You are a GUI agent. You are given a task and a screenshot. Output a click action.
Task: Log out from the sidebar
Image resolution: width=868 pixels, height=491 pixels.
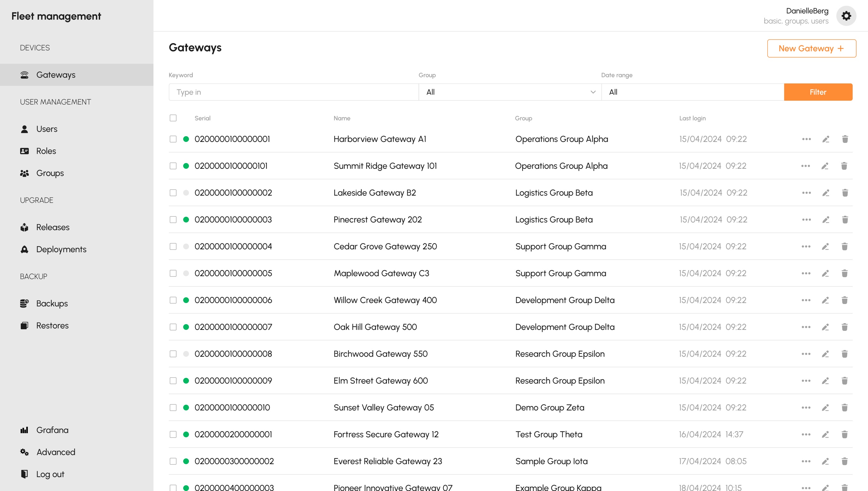(x=50, y=474)
